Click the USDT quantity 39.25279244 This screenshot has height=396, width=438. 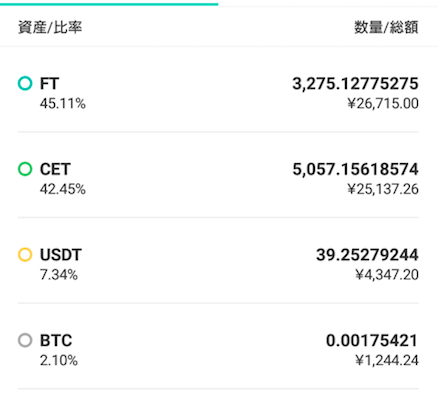[367, 255]
